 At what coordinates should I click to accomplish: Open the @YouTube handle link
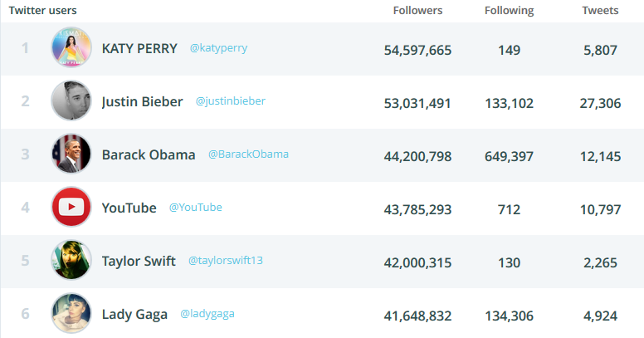click(x=196, y=208)
